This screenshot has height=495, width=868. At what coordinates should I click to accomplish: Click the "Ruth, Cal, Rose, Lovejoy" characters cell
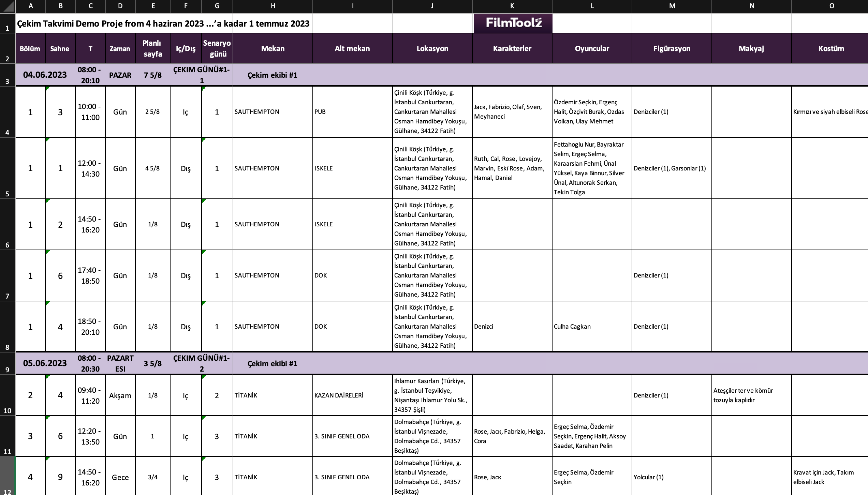point(512,168)
